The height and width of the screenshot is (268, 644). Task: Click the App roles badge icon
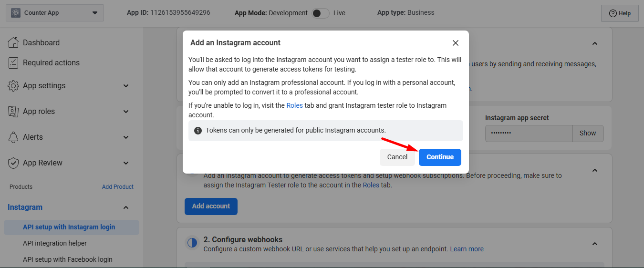13,112
